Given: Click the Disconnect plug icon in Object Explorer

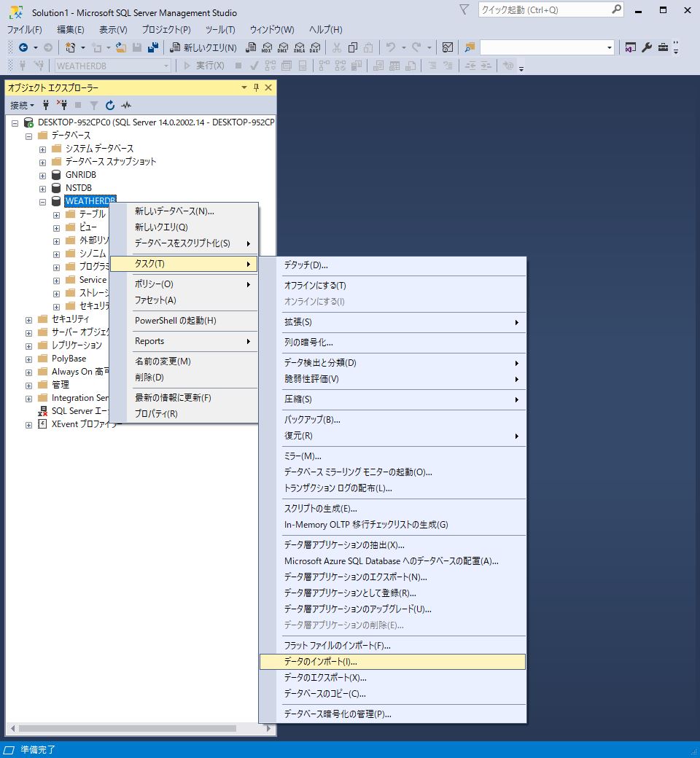Looking at the screenshot, I should click(62, 106).
